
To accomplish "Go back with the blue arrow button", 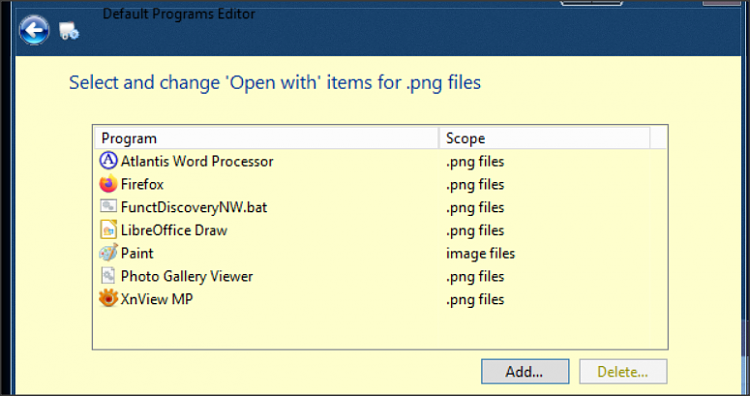I will tap(34, 31).
